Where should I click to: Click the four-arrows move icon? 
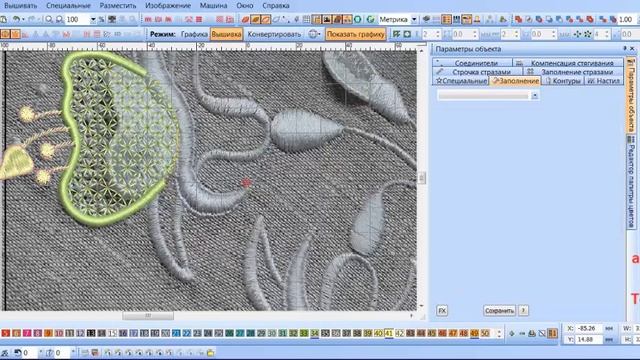tap(577, 34)
